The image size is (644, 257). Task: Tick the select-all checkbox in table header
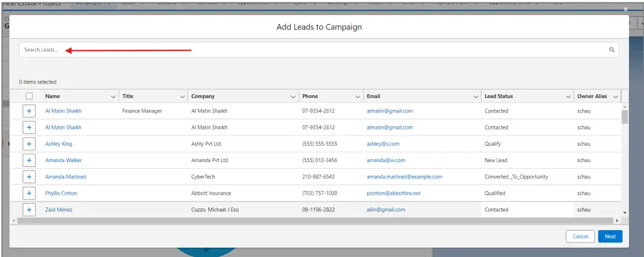pos(29,96)
